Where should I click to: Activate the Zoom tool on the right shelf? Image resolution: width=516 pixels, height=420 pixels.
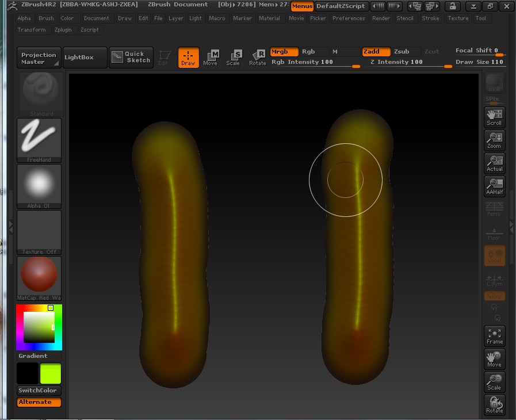pyautogui.click(x=494, y=140)
